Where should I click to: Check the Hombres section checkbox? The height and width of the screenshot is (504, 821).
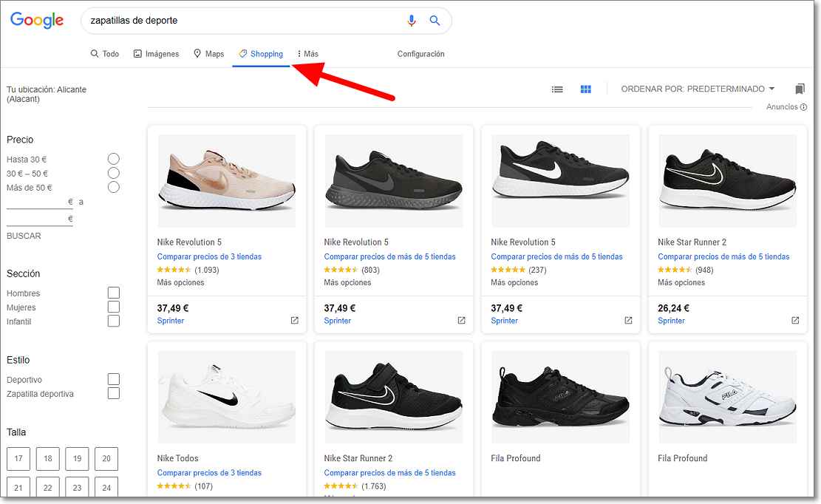pyautogui.click(x=113, y=293)
